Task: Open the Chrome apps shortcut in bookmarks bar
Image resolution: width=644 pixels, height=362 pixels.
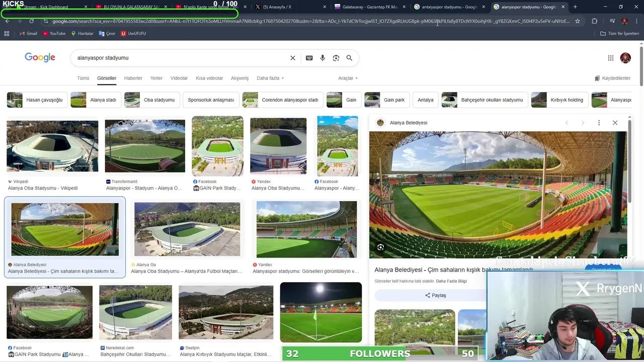Action: coord(7,33)
